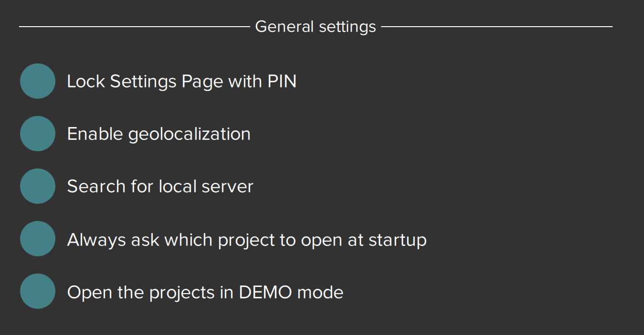Click the word geolocalization in the second option

[x=189, y=135]
